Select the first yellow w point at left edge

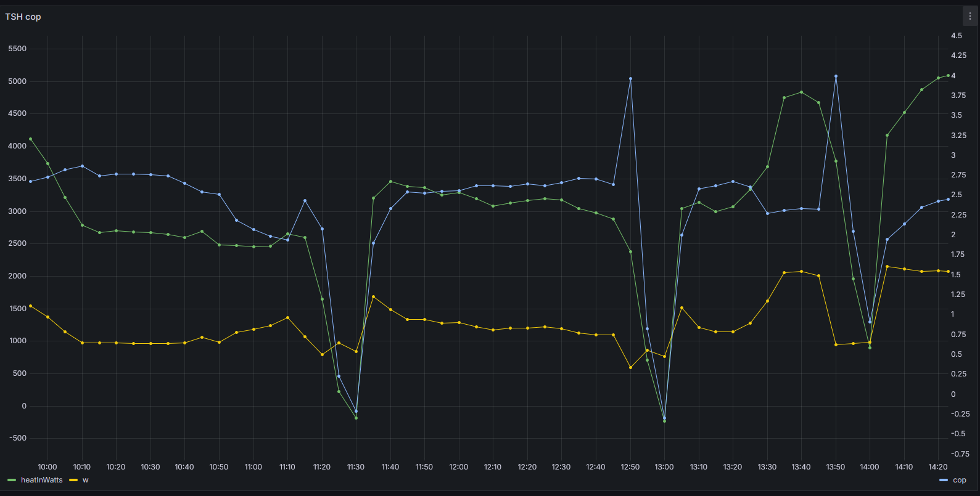click(x=31, y=306)
